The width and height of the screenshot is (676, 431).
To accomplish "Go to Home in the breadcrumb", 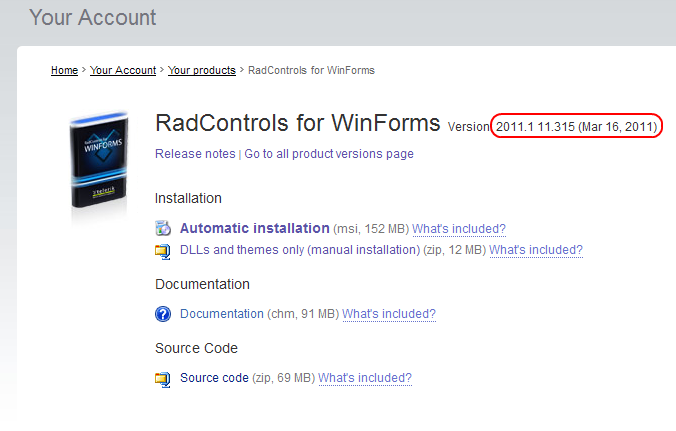I will (x=64, y=70).
